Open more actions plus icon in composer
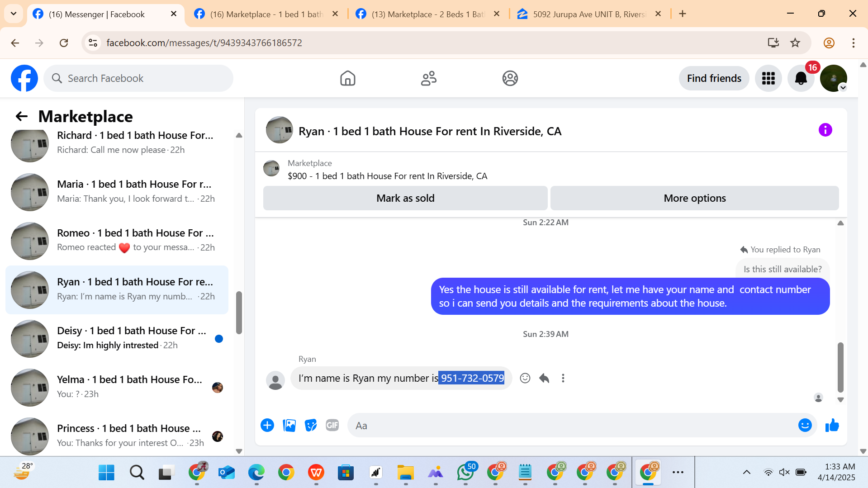Screen dimensions: 868x488 pyautogui.click(x=267, y=425)
